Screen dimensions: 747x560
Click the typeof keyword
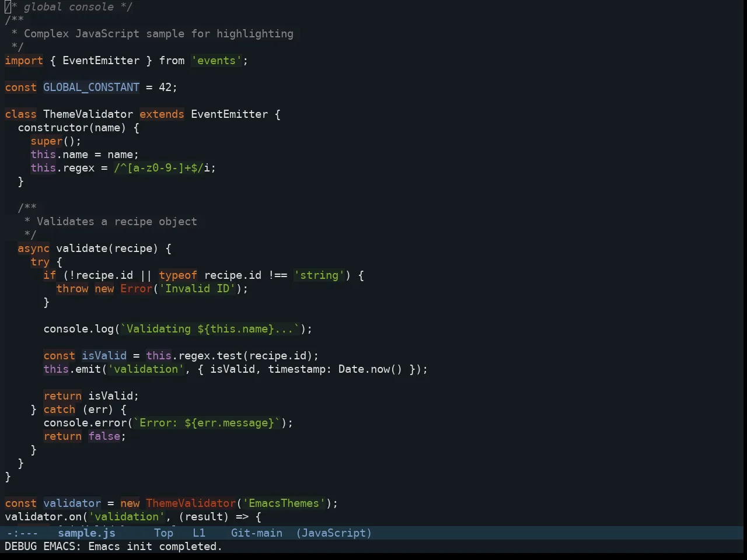coord(178,275)
